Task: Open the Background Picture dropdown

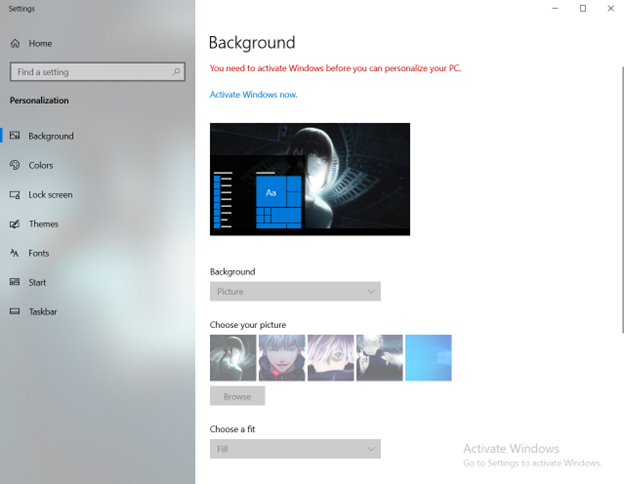Action: (x=295, y=291)
